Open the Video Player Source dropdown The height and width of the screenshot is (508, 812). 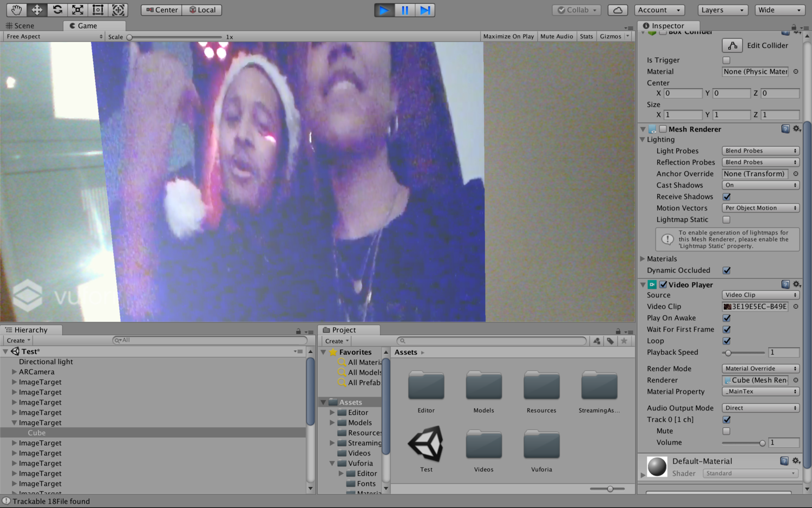tap(761, 295)
